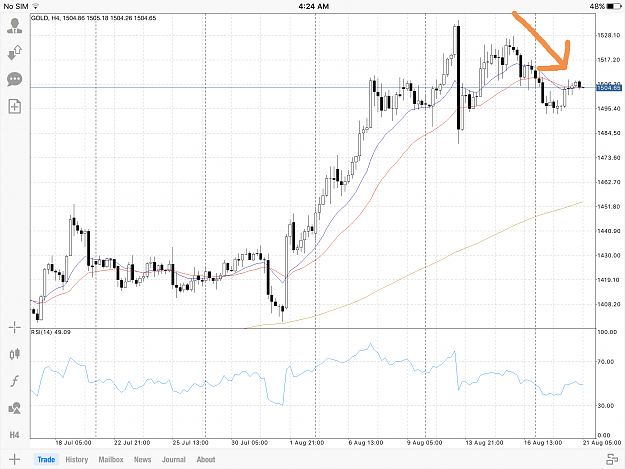625x469 pixels.
Task: Tap the battery indicator in status bar
Action: tap(613, 6)
